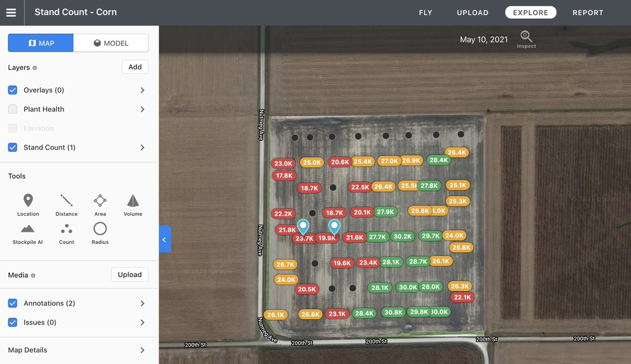Toggle the Stand Count (1) checkbox
The height and width of the screenshot is (364, 631).
pyautogui.click(x=13, y=148)
